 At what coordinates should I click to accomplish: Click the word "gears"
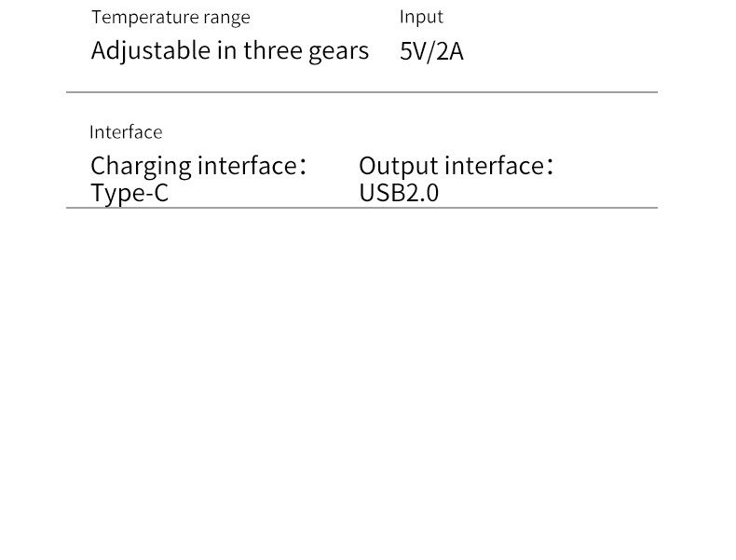point(338,51)
